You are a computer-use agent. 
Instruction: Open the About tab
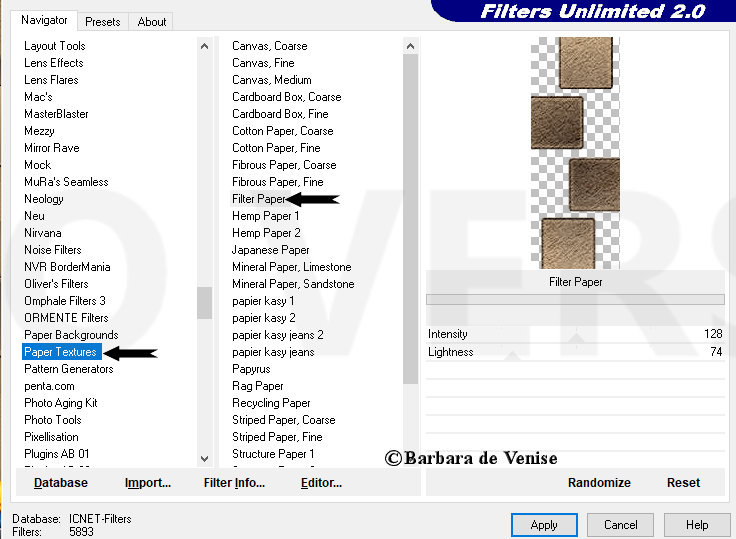click(x=152, y=22)
